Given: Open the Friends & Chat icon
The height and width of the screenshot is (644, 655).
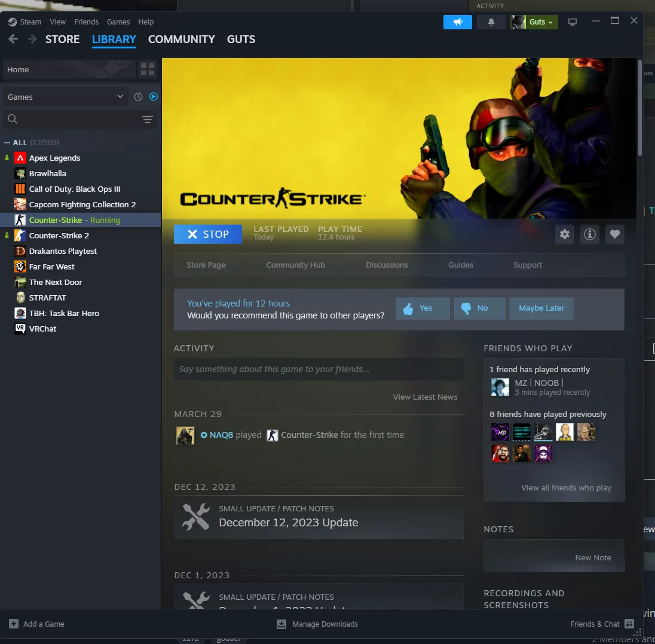Looking at the screenshot, I should click(x=629, y=624).
